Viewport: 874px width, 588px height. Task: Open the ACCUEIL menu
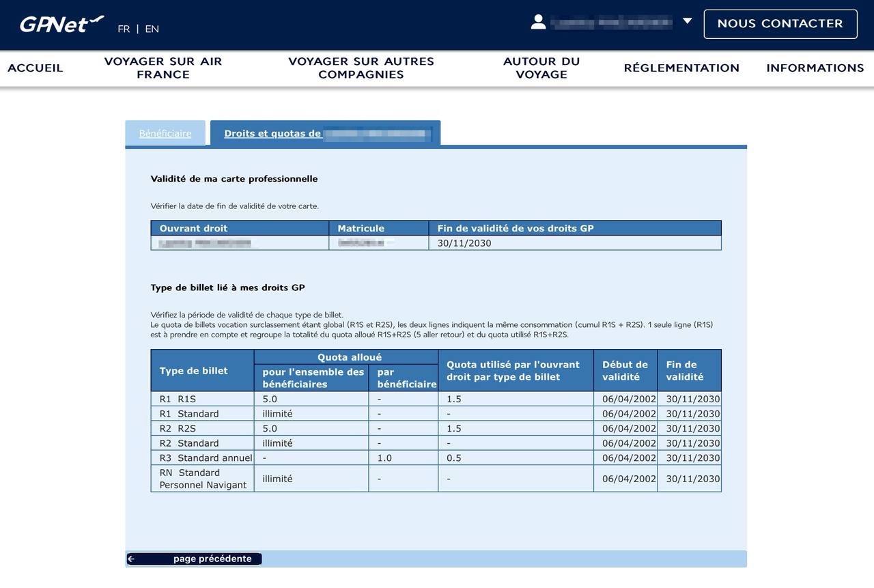pos(36,68)
